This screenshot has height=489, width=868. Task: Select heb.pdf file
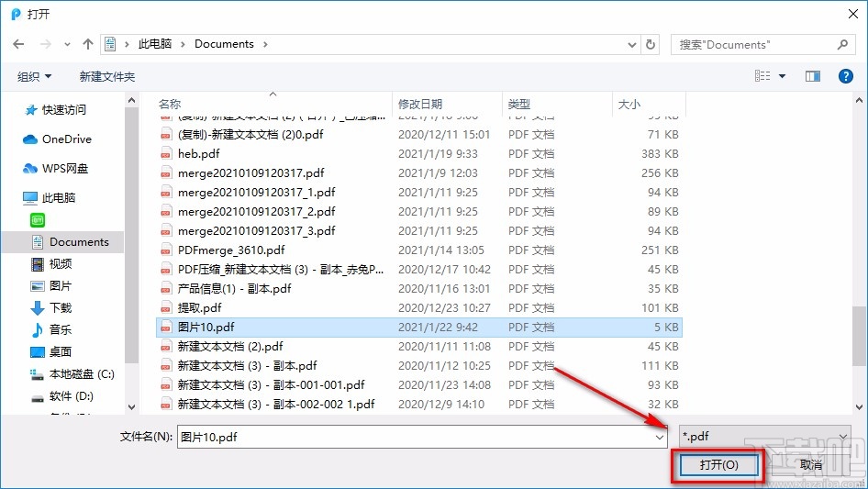[419, 154]
